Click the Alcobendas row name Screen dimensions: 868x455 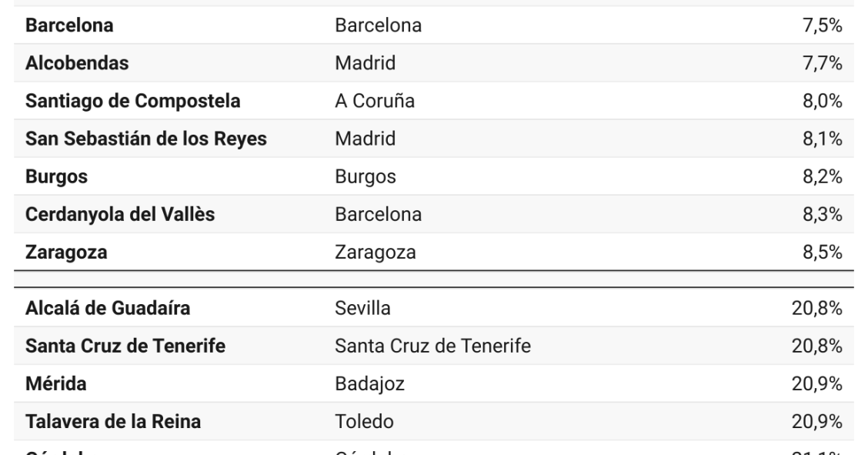coord(77,63)
